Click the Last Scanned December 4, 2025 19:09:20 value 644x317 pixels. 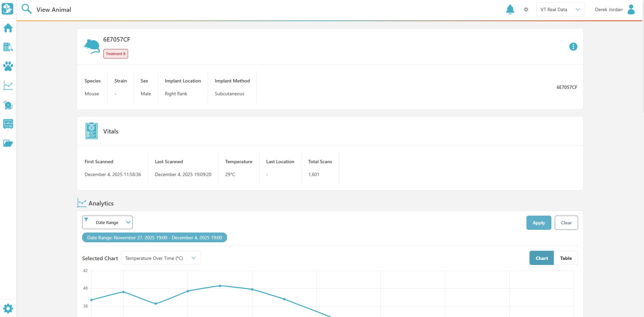pos(183,174)
